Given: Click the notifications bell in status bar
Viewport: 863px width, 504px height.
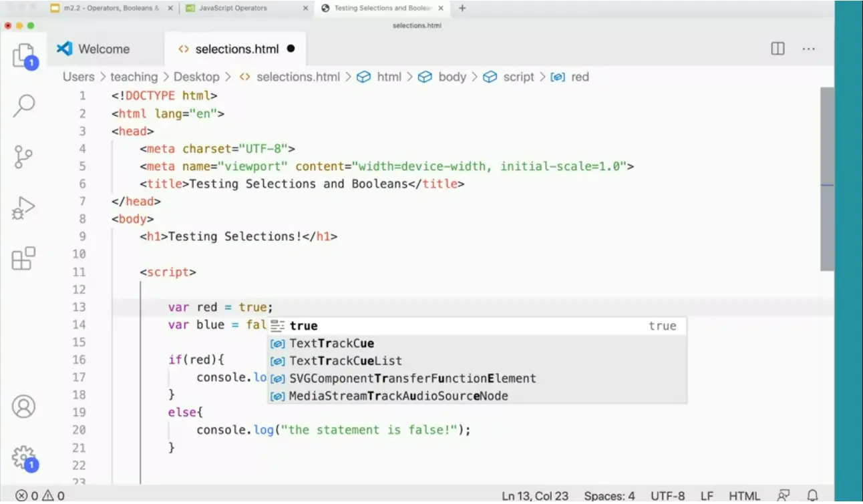Looking at the screenshot, I should point(813,495).
